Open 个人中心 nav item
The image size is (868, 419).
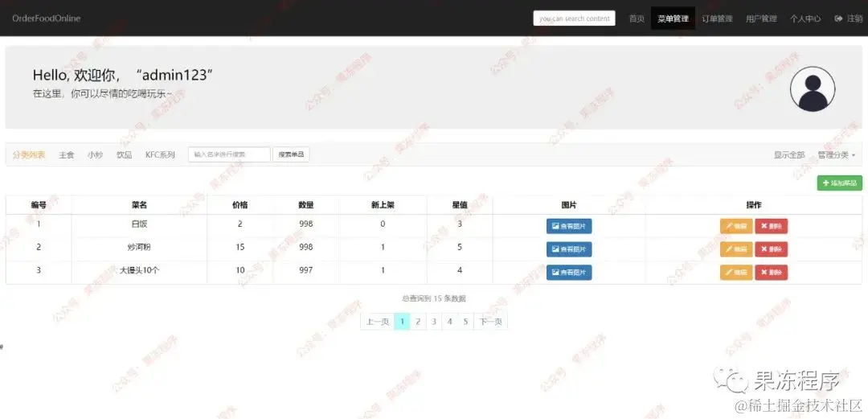coord(805,18)
